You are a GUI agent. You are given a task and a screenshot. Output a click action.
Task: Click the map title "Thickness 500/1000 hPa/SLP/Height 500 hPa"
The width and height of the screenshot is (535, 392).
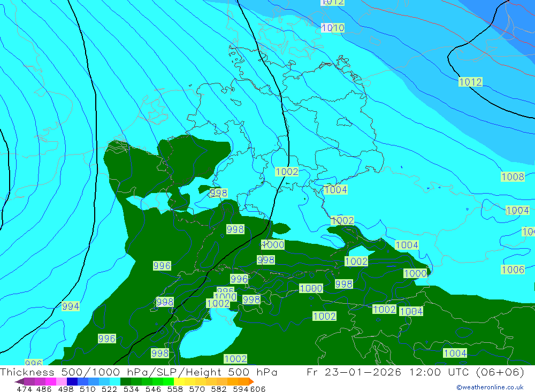point(139,372)
